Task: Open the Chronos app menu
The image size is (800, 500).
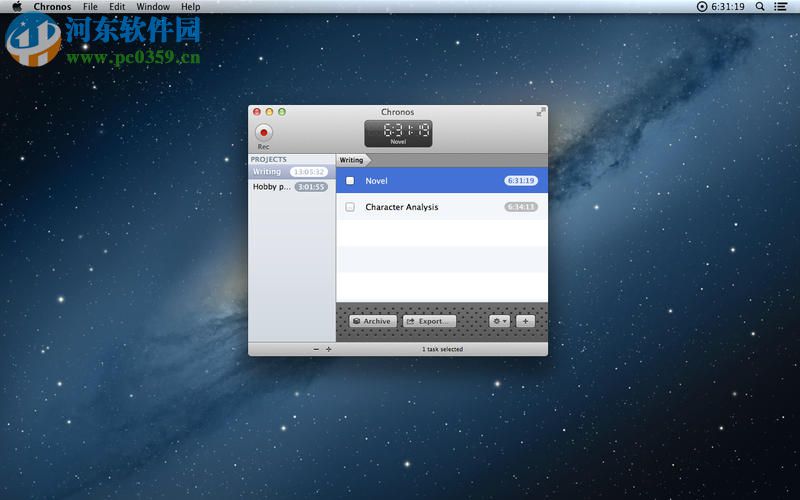Action: (x=52, y=7)
